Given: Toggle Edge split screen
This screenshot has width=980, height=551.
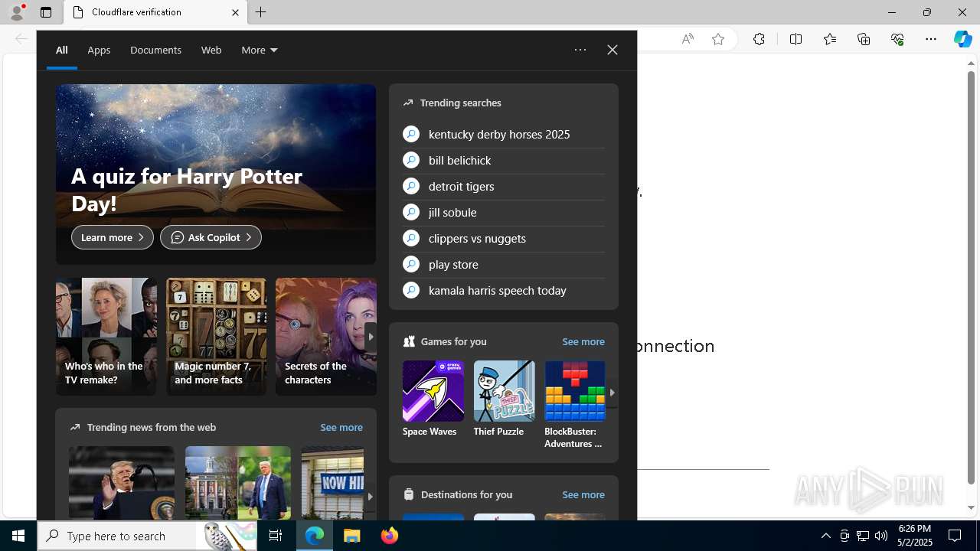Looking at the screenshot, I should click(x=795, y=39).
